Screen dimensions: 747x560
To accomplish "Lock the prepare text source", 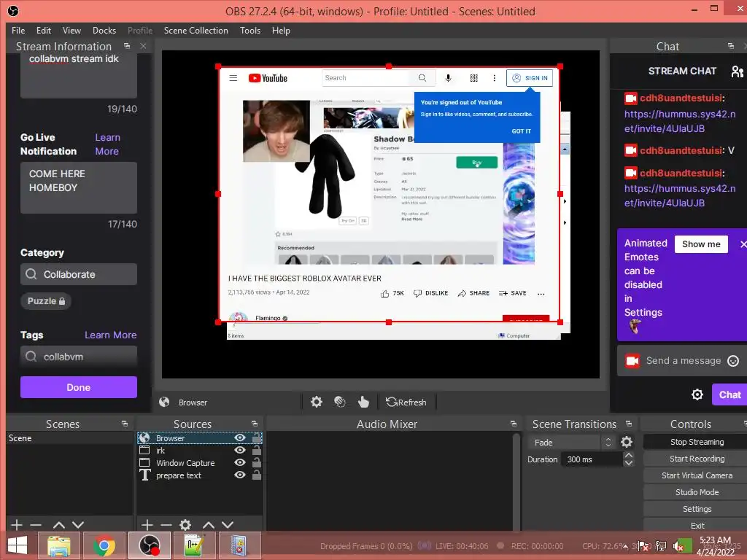I will tap(256, 474).
